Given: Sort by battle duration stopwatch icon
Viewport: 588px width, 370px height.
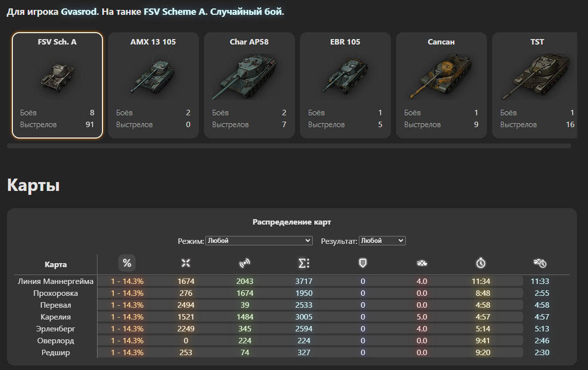Looking at the screenshot, I should (x=481, y=263).
